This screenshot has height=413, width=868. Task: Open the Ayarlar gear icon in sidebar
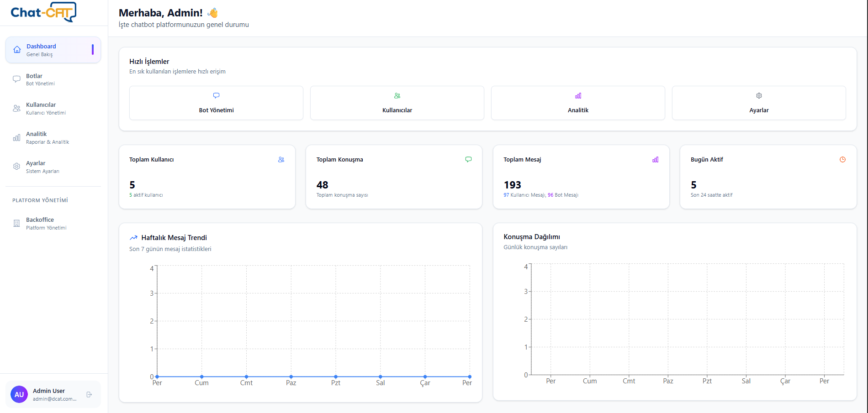point(17,167)
